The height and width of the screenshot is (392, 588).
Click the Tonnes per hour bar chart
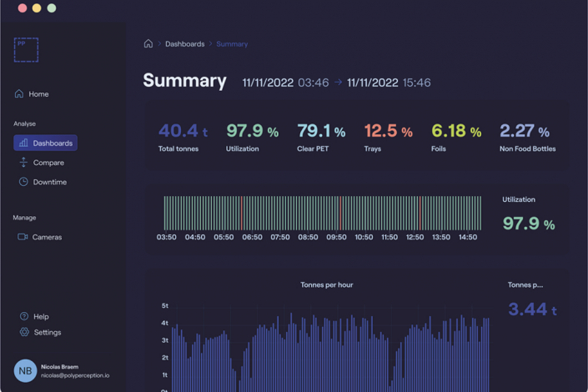pyautogui.click(x=329, y=350)
